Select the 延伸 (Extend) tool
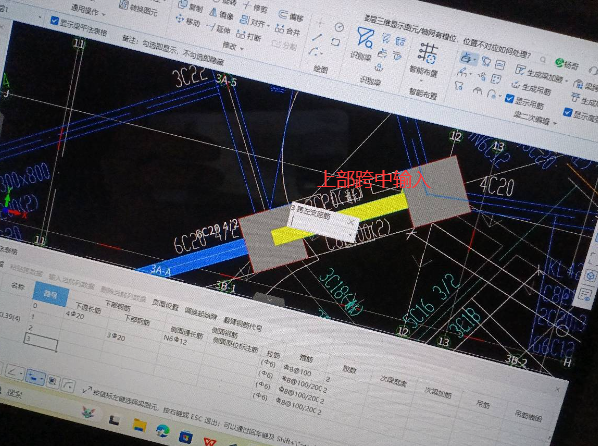598x446 pixels. (219, 28)
